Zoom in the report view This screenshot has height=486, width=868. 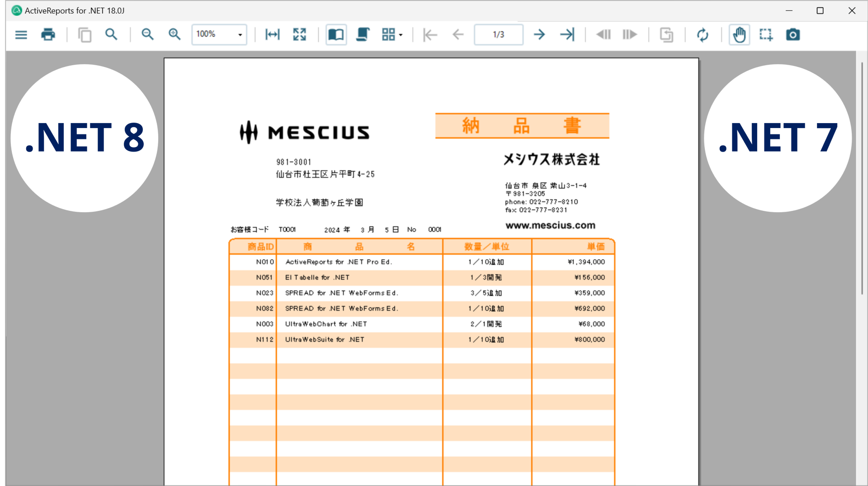[175, 34]
